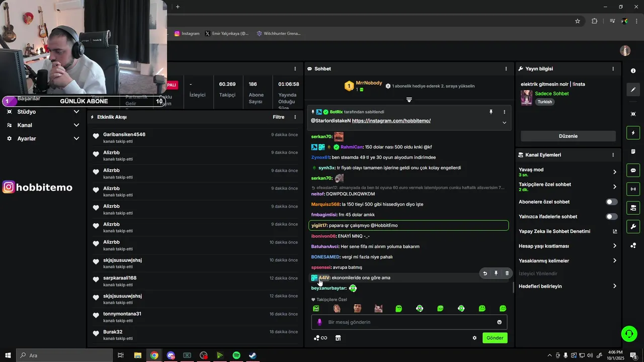This screenshot has height=362, width=644.
Task: Click the Sadece Sohbet category link
Action: [552, 94]
